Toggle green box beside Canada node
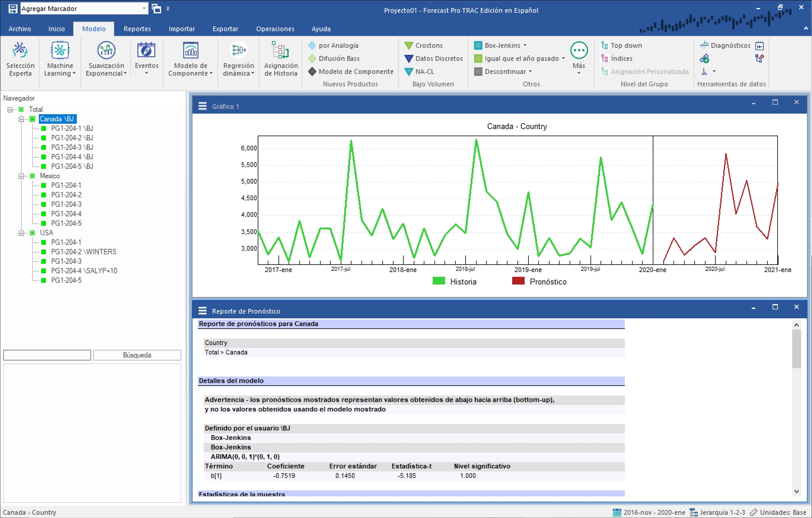This screenshot has width=812, height=518. (x=32, y=119)
